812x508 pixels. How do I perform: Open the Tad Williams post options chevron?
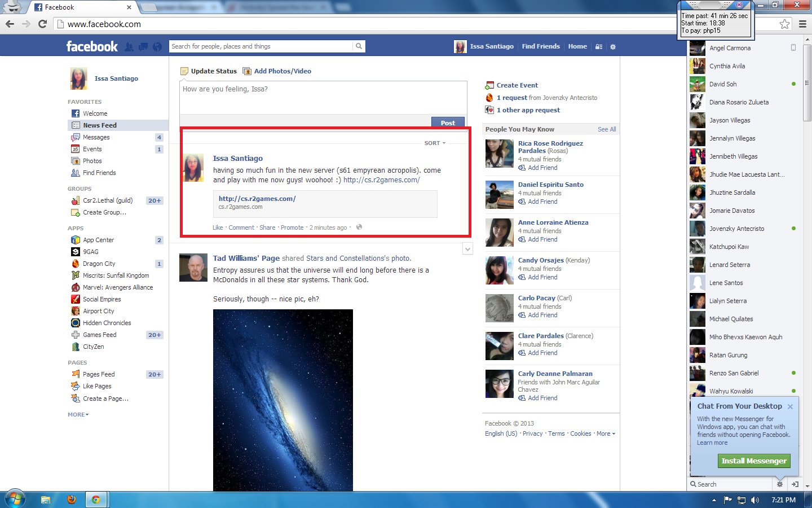pyautogui.click(x=467, y=249)
